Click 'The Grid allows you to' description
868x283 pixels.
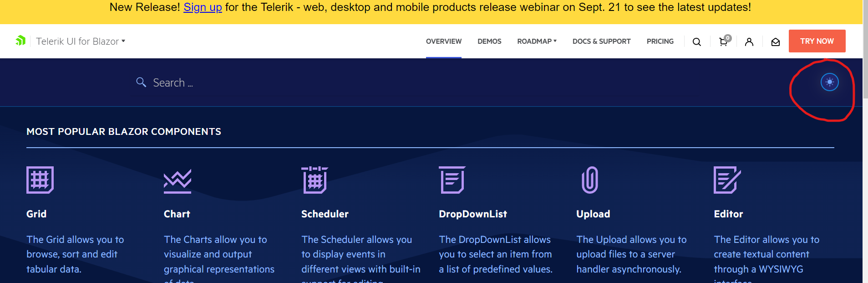75,254
